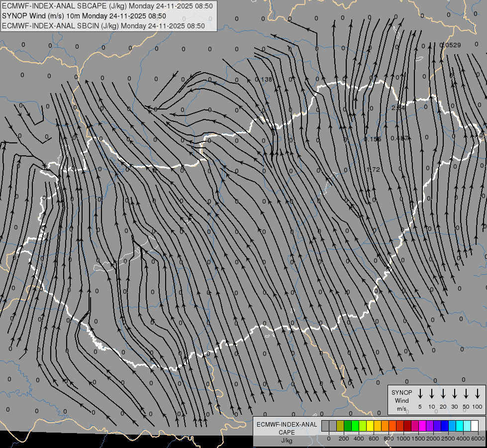The width and height of the screenshot is (487, 448).
Task: Click the white CAPE swatch before 6000
Action: [x=475, y=426]
